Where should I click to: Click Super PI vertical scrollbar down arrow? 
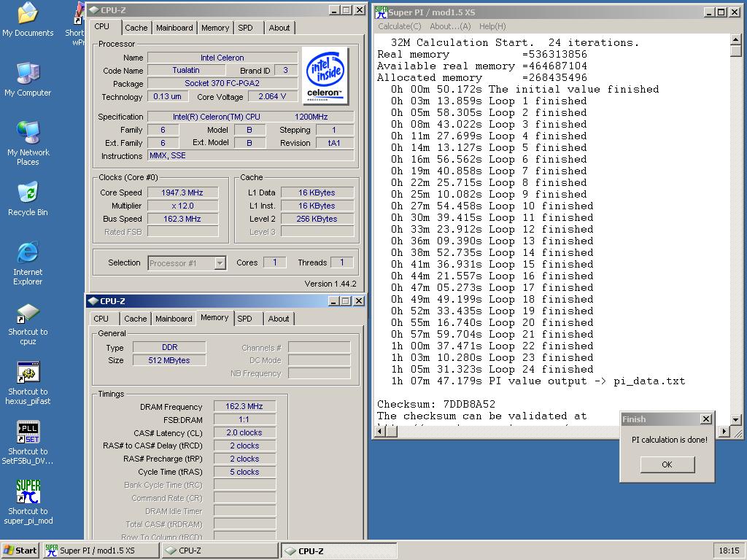735,419
